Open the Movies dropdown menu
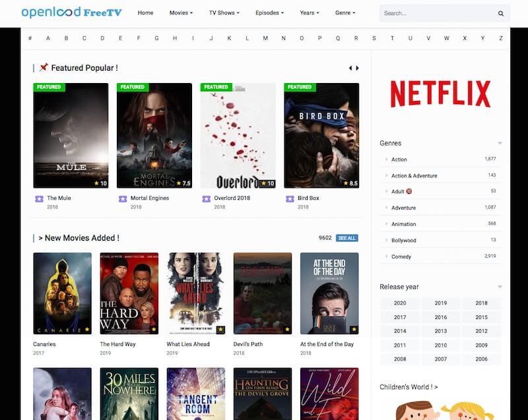Image resolution: width=528 pixels, height=420 pixels. pos(181,13)
